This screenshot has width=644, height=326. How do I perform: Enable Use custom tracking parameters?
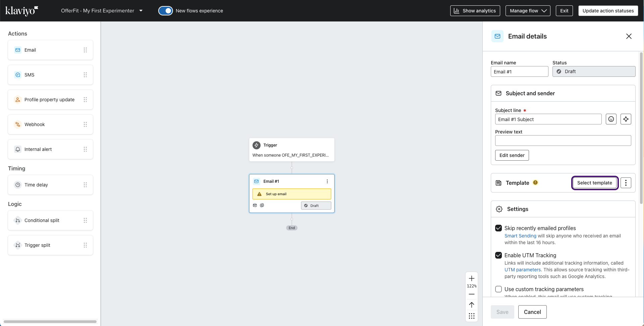click(x=499, y=289)
